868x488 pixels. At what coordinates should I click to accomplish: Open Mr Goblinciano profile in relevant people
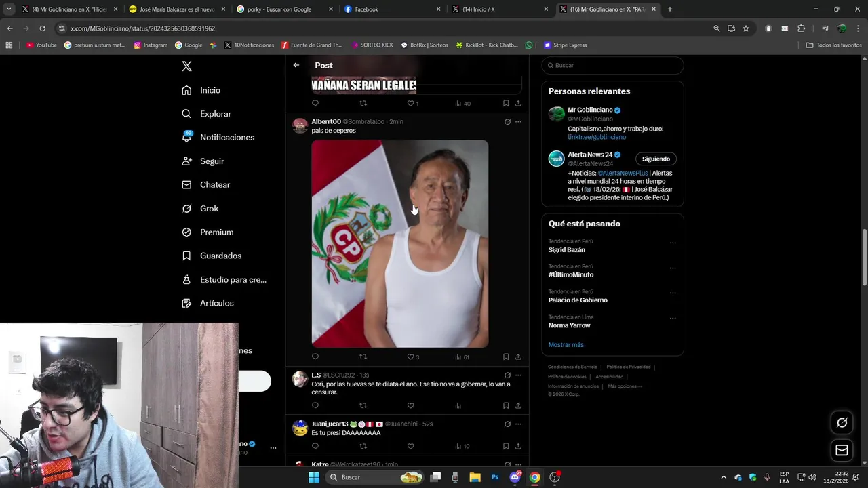(x=590, y=110)
